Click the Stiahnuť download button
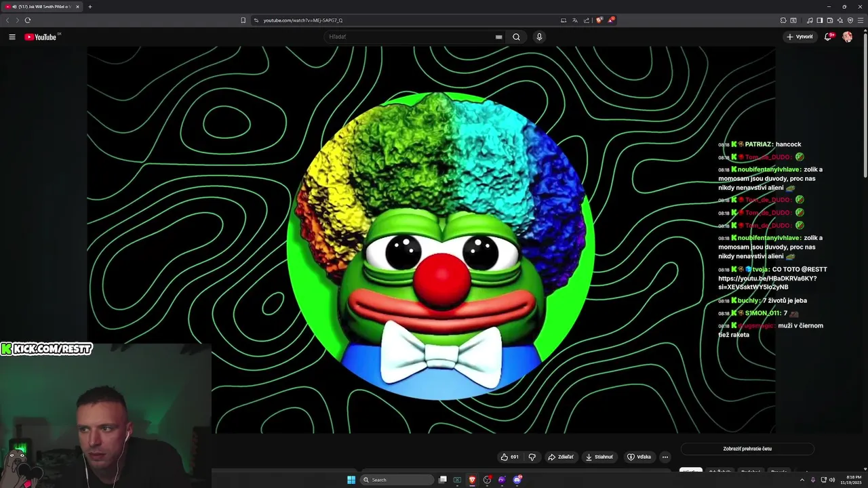Screen dimensions: 868x488 [599, 457]
